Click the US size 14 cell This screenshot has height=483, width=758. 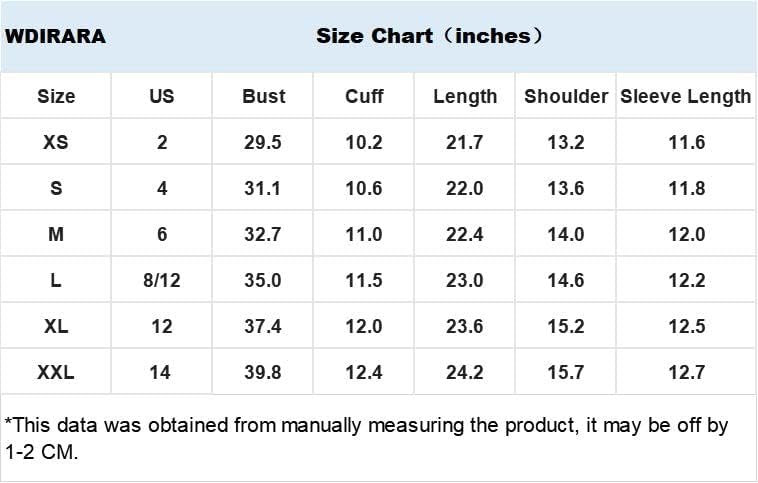[x=160, y=372]
